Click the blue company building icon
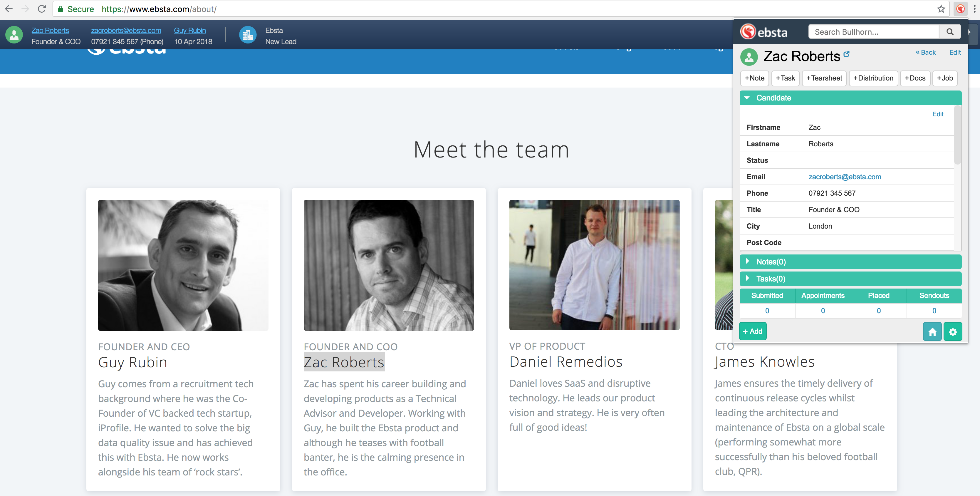Screen dimensions: 980x496 248,35
